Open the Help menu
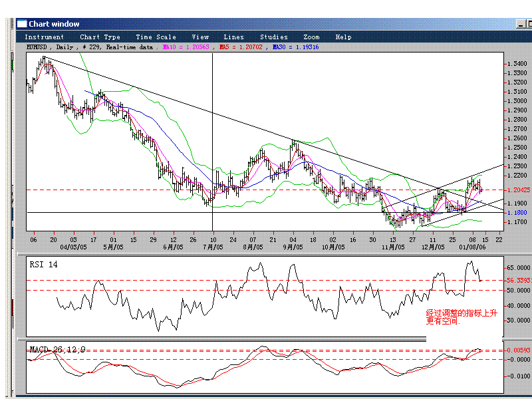 (x=343, y=37)
